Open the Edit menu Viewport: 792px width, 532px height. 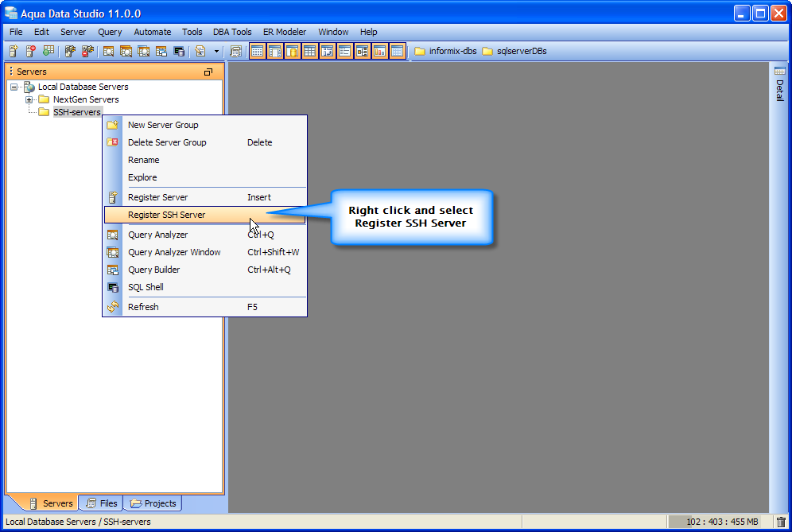tap(41, 32)
